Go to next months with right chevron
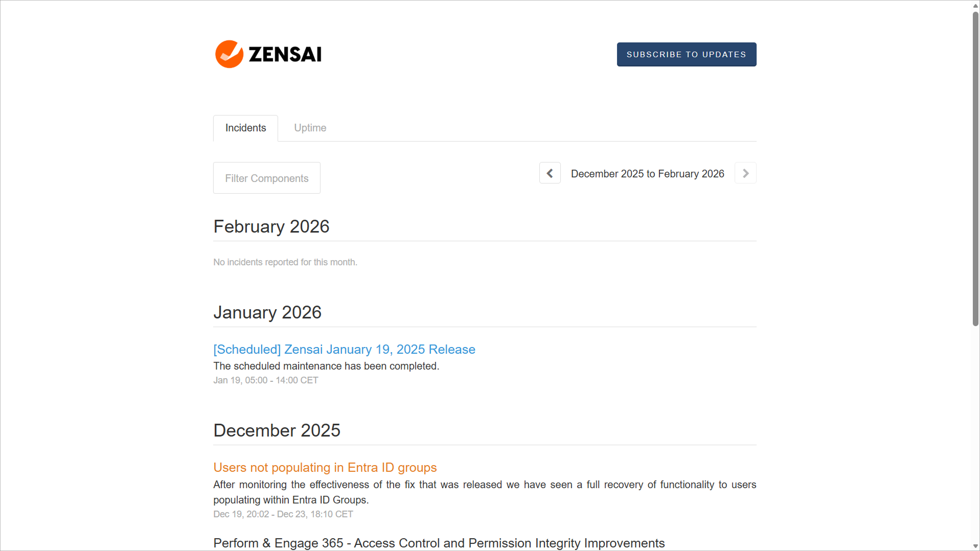Image resolution: width=980 pixels, height=551 pixels. point(745,173)
